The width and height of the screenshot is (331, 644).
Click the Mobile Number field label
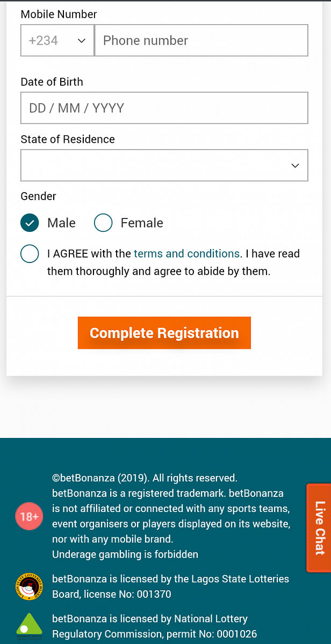pyautogui.click(x=59, y=14)
